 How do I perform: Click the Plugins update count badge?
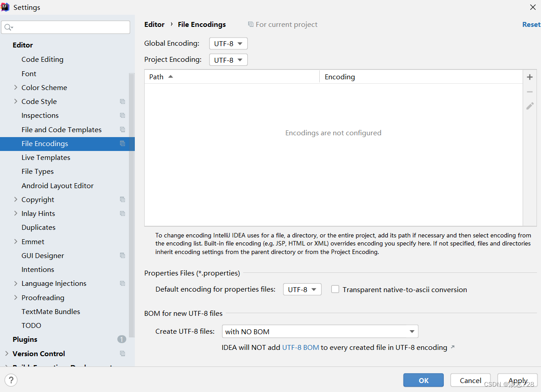point(122,340)
